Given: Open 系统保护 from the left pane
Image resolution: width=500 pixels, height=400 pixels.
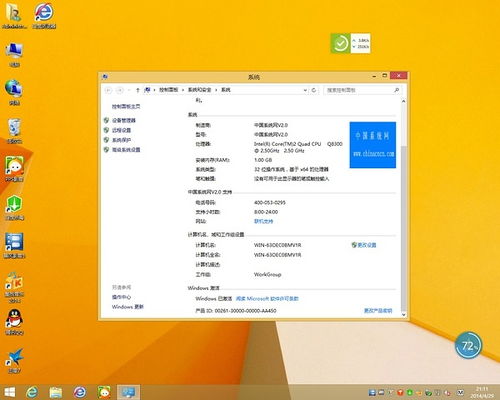Looking at the screenshot, I should (121, 140).
